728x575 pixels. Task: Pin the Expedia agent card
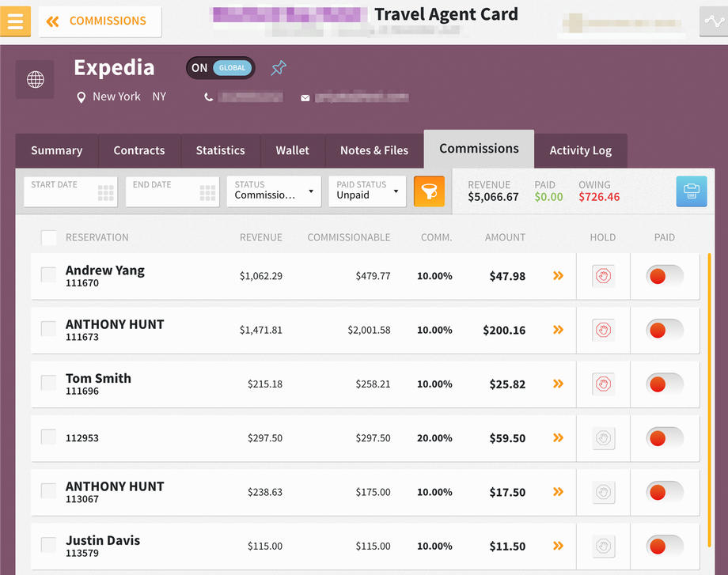click(279, 68)
